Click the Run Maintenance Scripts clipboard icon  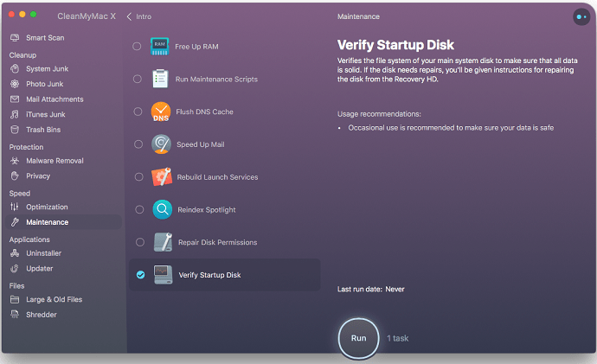click(x=160, y=79)
